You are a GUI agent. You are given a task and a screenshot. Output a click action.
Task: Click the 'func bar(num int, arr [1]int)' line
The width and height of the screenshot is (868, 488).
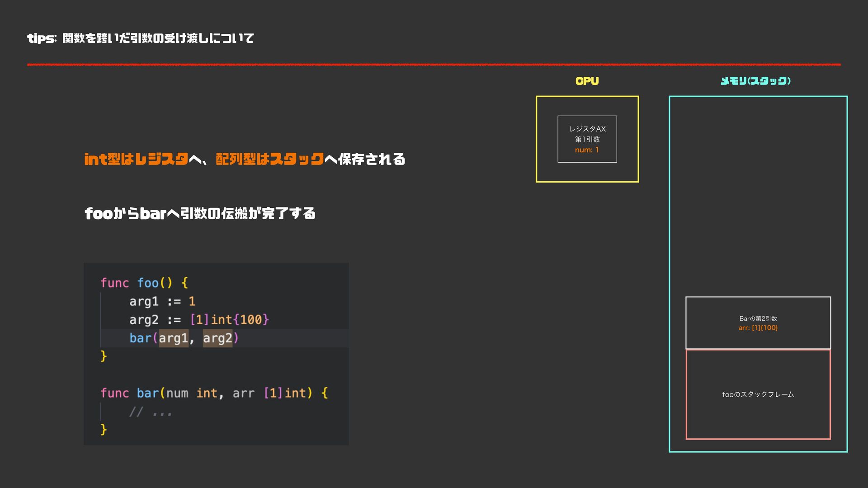(x=213, y=393)
